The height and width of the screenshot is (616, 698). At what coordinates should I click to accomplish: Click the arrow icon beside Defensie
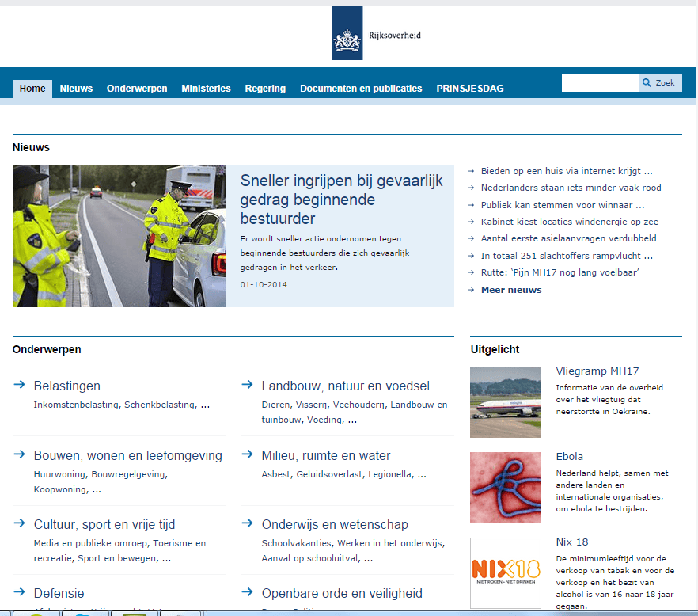tap(19, 592)
